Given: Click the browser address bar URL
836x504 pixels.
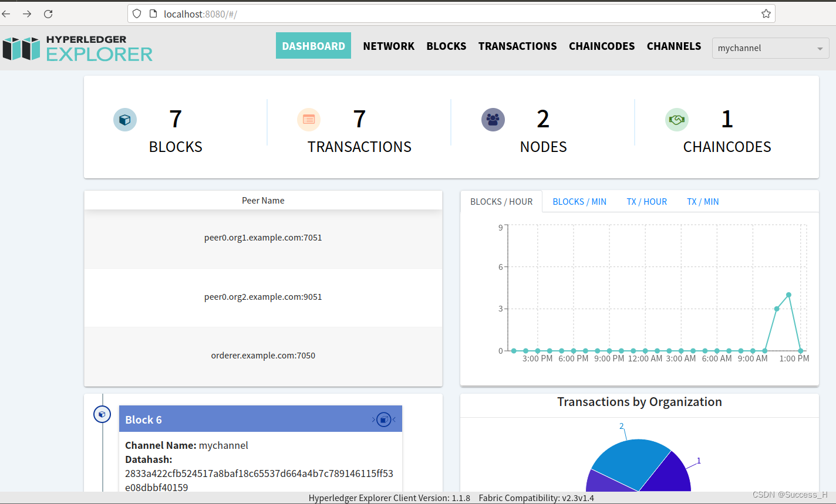Looking at the screenshot, I should tap(200, 14).
